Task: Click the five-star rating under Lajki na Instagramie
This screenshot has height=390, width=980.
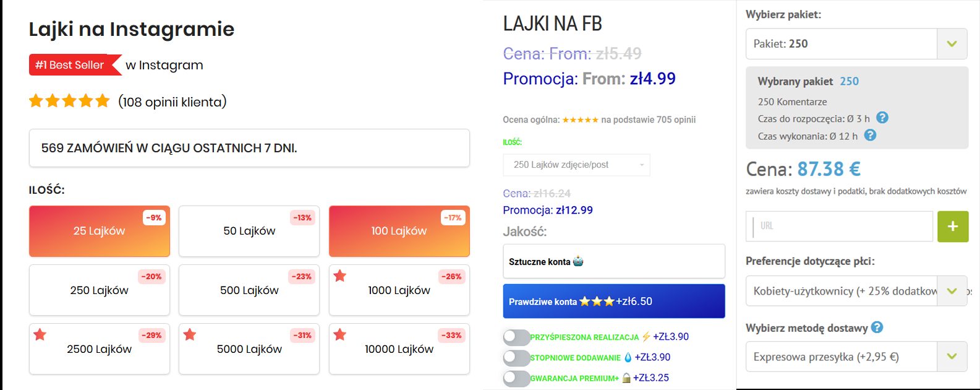Action: pos(69,101)
